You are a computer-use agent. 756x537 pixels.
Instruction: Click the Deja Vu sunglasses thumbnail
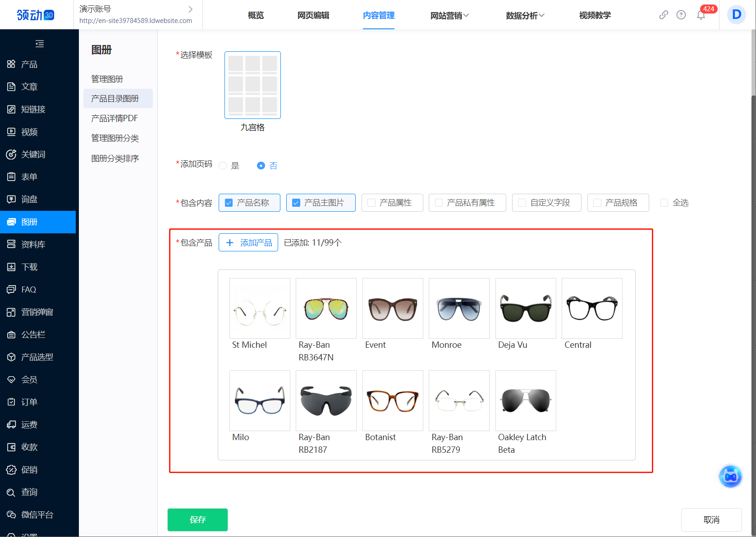click(x=526, y=308)
